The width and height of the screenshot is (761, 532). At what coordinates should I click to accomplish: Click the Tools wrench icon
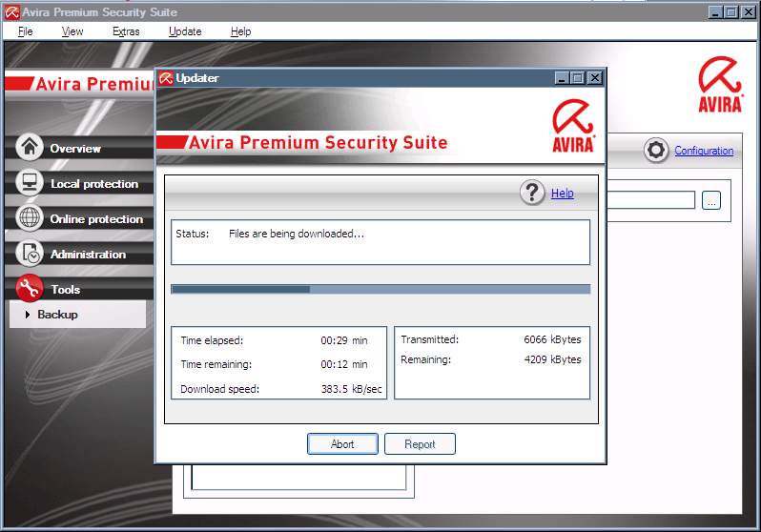(x=31, y=288)
